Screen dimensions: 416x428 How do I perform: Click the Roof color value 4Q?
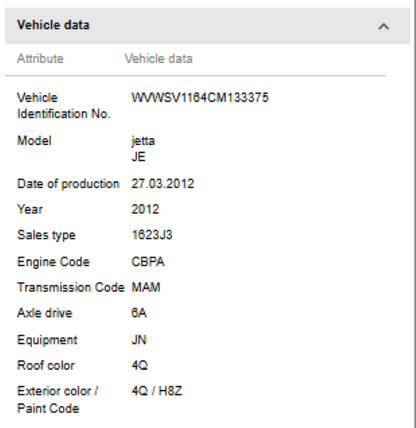140,365
